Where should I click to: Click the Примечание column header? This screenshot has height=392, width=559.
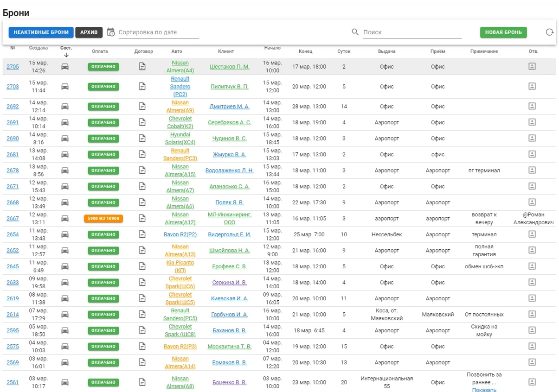point(484,51)
